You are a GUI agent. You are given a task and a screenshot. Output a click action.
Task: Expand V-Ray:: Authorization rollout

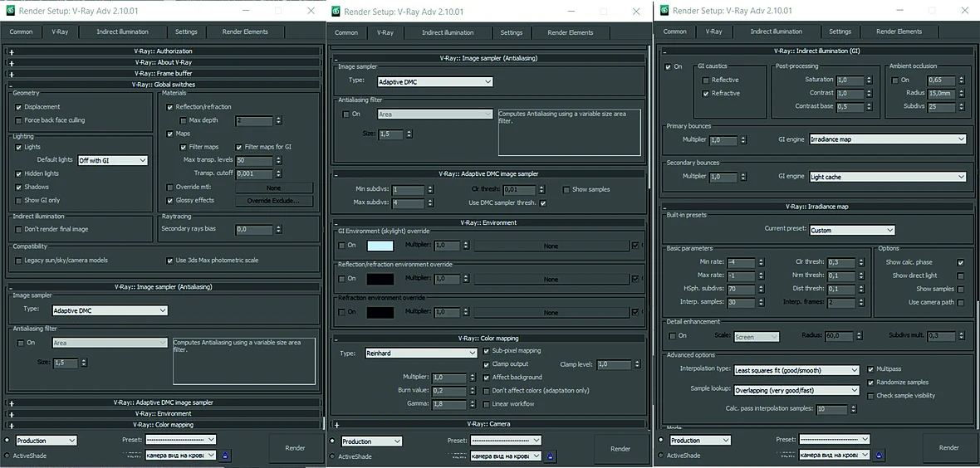163,51
